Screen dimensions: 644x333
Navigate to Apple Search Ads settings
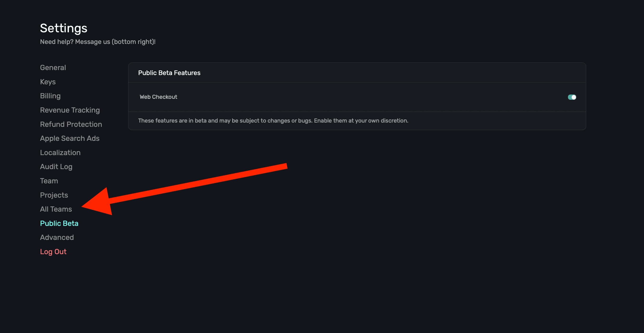point(70,138)
